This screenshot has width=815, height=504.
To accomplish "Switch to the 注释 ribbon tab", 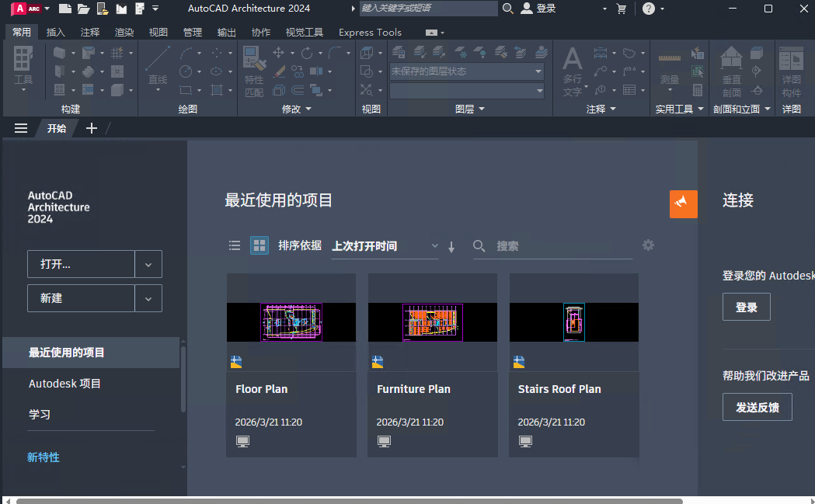I will (x=90, y=32).
